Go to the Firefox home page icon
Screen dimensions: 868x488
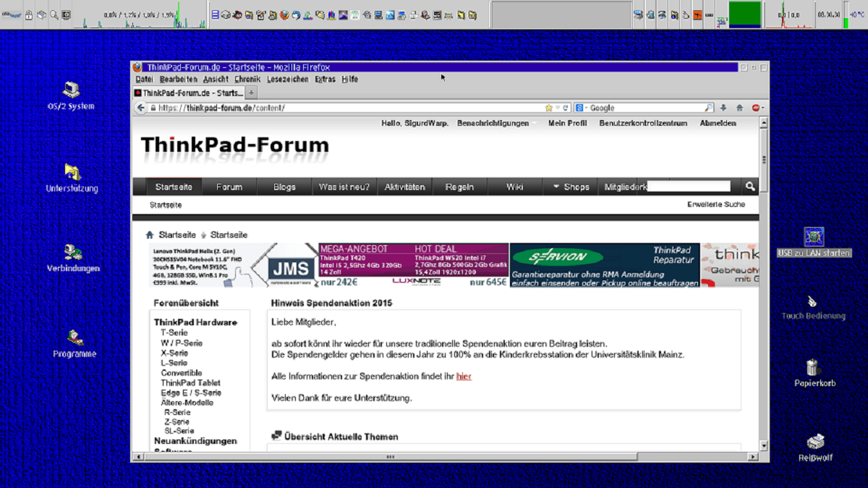[x=739, y=108]
